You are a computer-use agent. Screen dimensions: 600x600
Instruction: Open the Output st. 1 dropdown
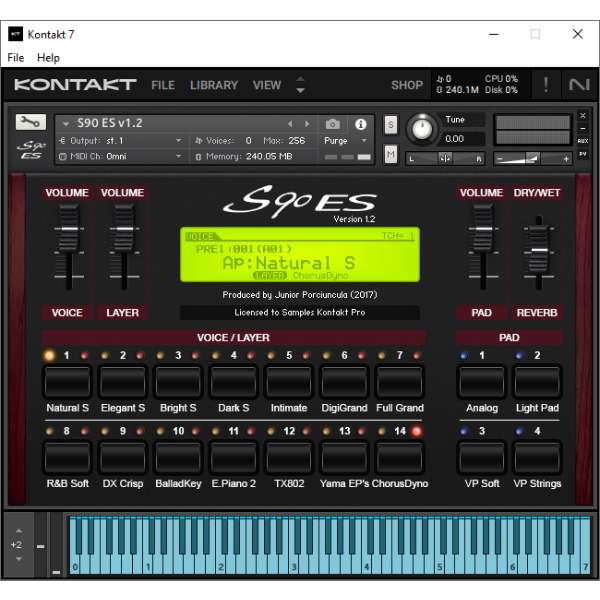click(x=121, y=141)
